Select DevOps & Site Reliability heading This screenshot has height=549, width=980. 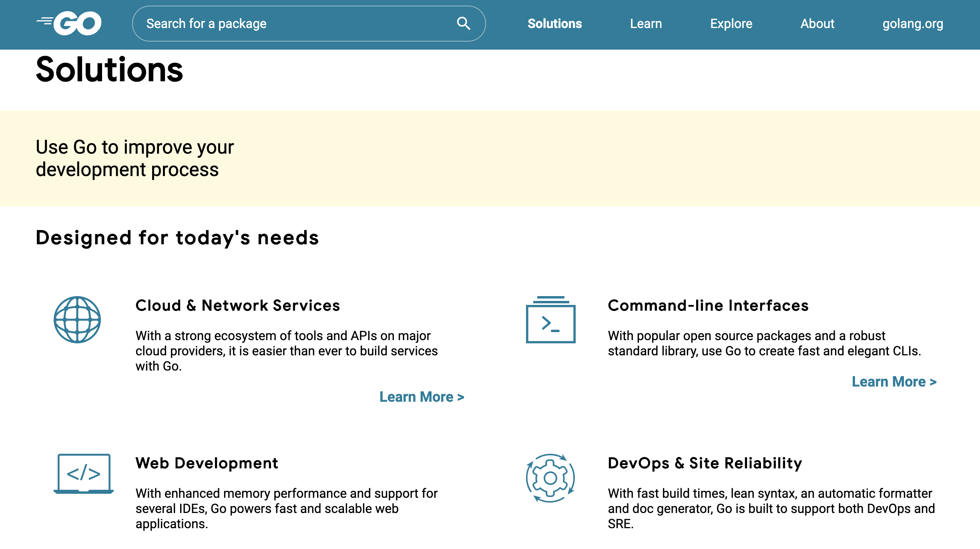pyautogui.click(x=705, y=463)
